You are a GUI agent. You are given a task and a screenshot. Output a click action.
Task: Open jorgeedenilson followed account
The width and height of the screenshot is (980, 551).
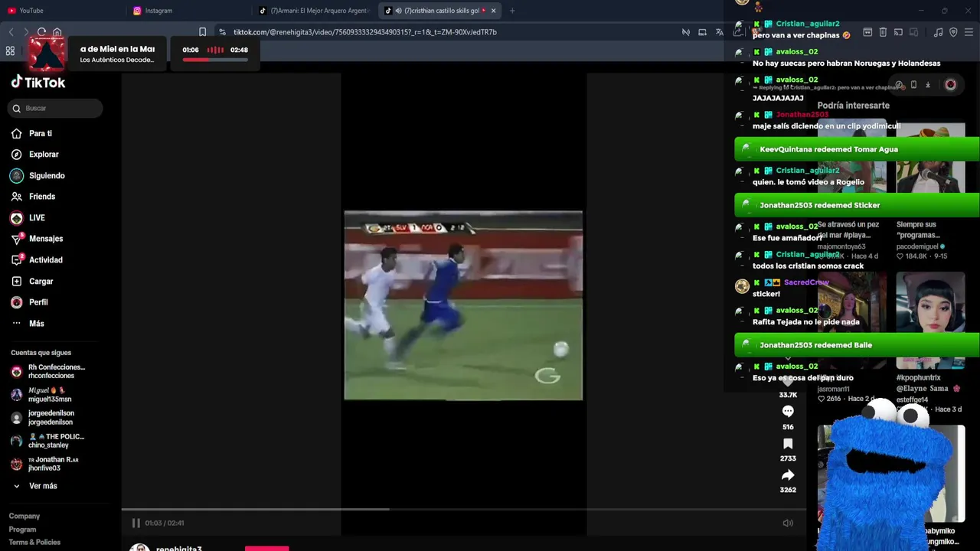pyautogui.click(x=42, y=418)
